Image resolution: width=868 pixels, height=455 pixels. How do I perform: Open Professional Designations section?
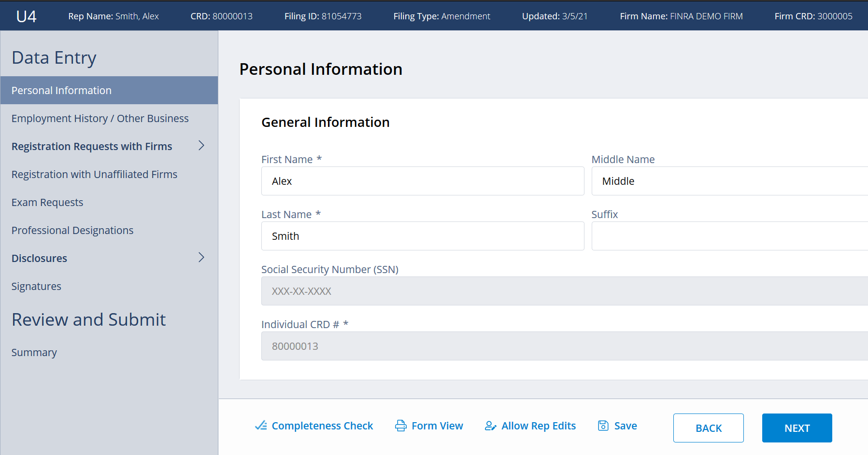pyautogui.click(x=72, y=231)
